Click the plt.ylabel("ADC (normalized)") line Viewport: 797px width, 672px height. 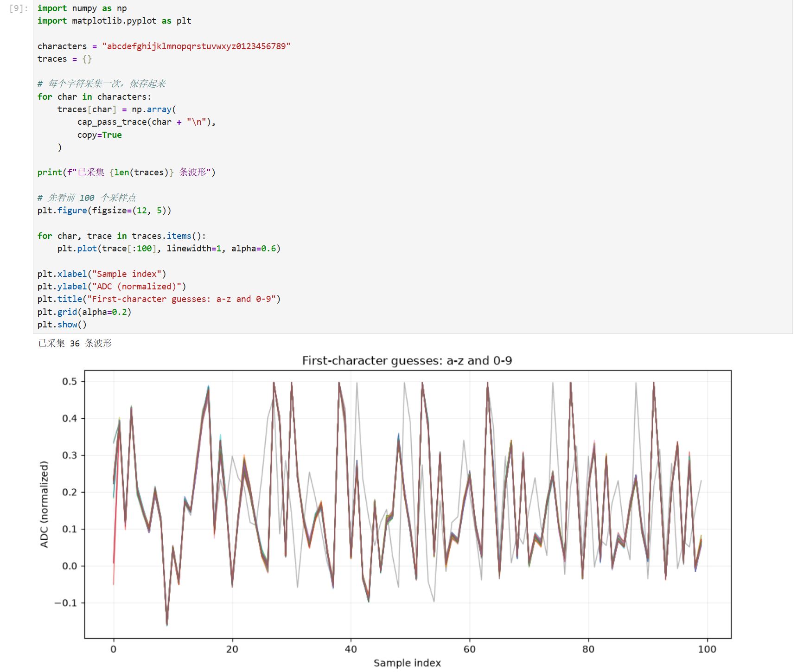click(x=112, y=287)
